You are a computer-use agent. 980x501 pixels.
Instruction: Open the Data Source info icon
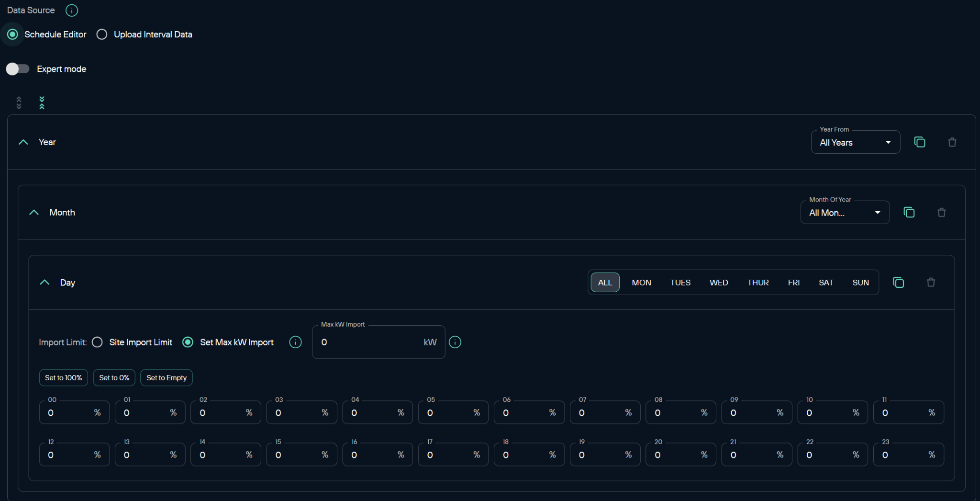tap(72, 10)
